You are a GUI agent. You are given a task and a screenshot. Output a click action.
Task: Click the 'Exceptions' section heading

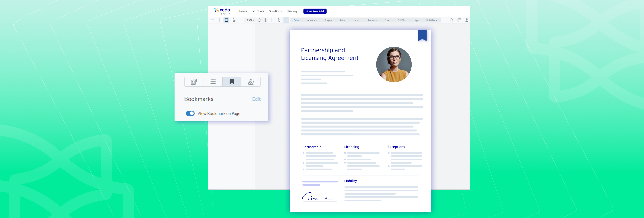tap(396, 147)
